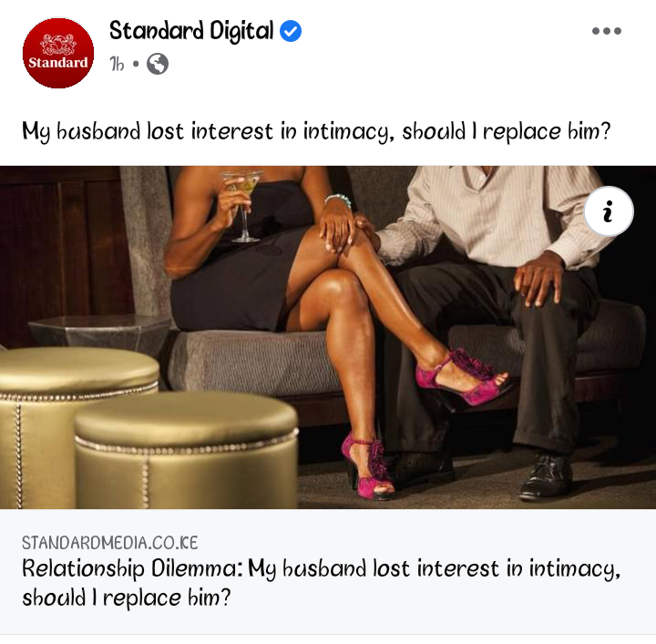
Task: Click the word 'Standard' inside the red logo
Action: click(x=58, y=63)
